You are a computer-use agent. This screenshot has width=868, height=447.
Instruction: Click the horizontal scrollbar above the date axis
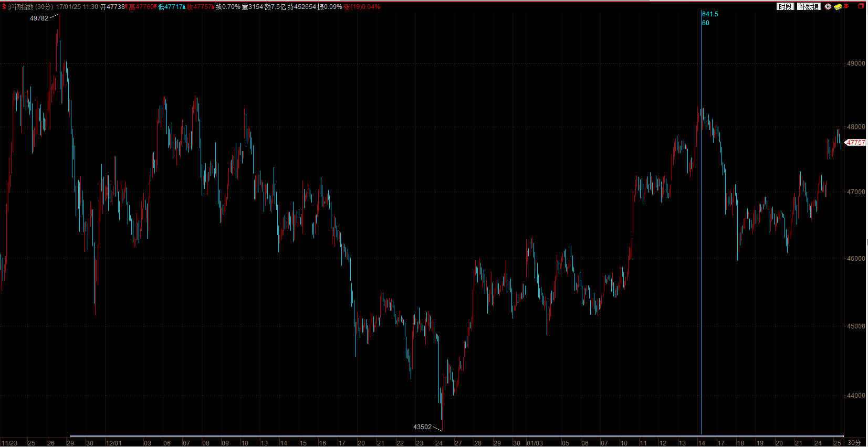[457, 436]
